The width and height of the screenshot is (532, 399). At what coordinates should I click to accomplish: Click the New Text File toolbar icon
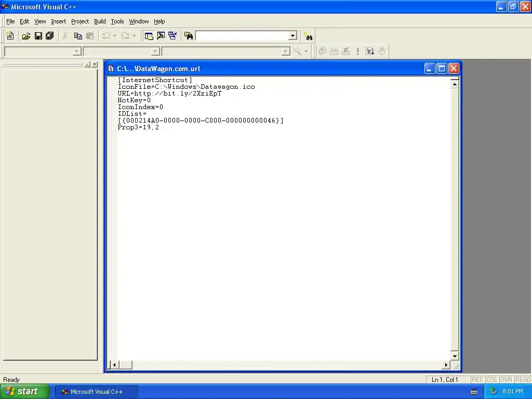coord(10,36)
